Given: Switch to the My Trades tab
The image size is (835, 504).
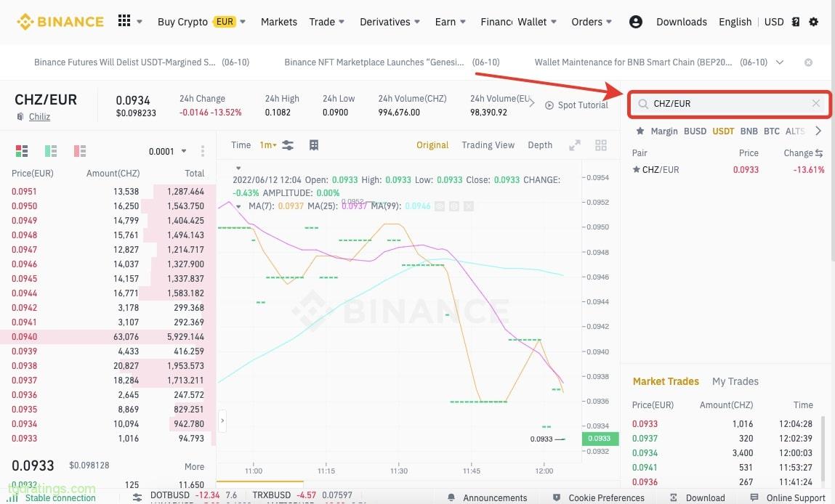Looking at the screenshot, I should coord(735,381).
